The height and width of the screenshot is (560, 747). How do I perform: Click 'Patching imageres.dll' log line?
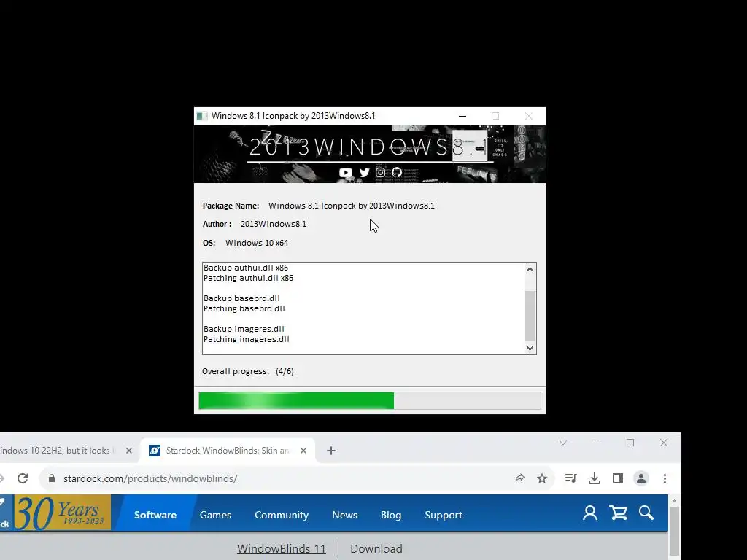click(247, 339)
